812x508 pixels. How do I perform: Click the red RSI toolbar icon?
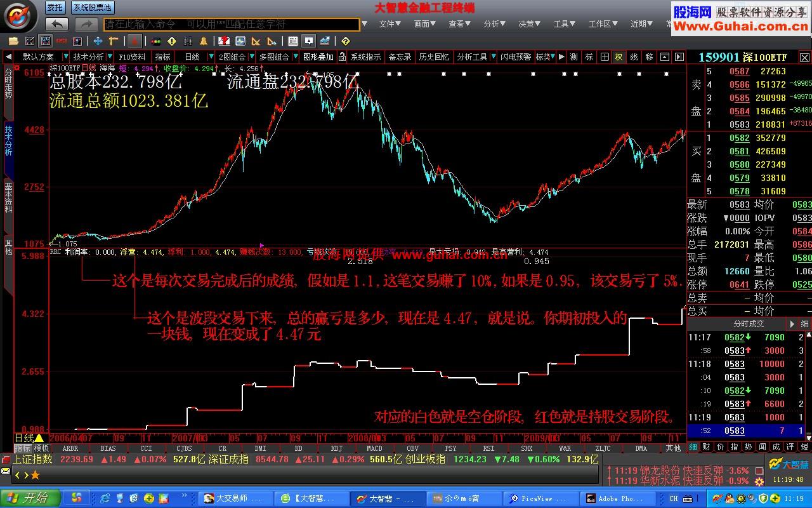62,41
